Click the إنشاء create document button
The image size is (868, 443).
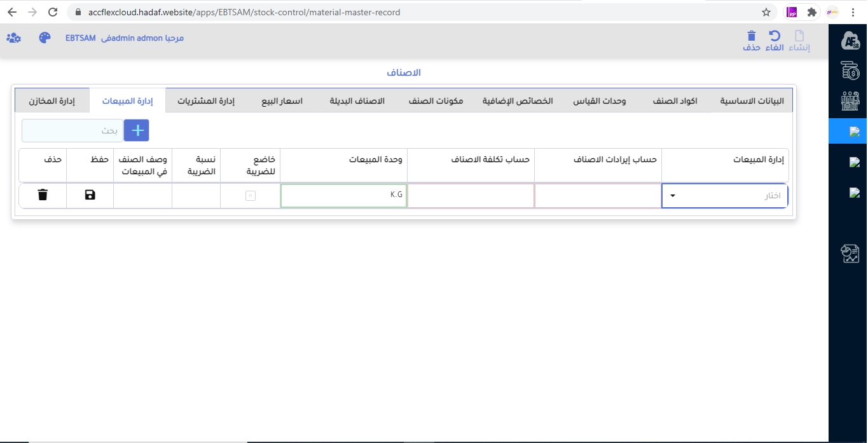tap(799, 41)
